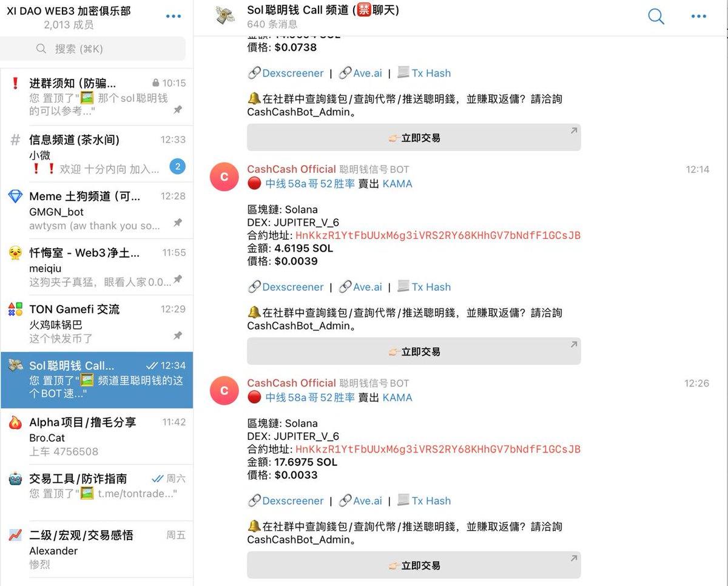Open the Sol channel header three-dot menu
This screenshot has width=728, height=586.
point(699,16)
